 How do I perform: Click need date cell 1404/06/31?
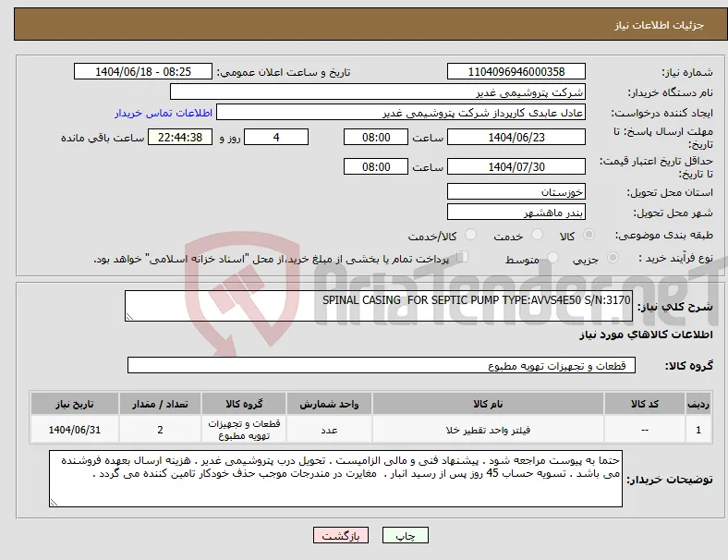click(x=75, y=430)
